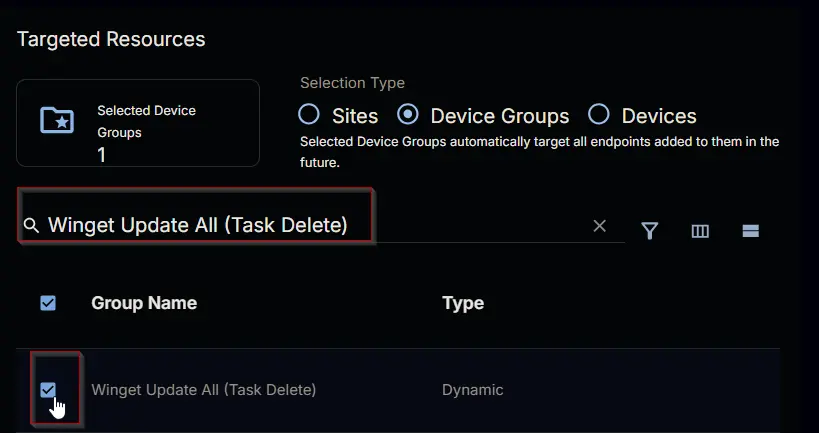The height and width of the screenshot is (433, 819).
Task: Toggle the select-all checkbox in the header
Action: pyautogui.click(x=48, y=303)
